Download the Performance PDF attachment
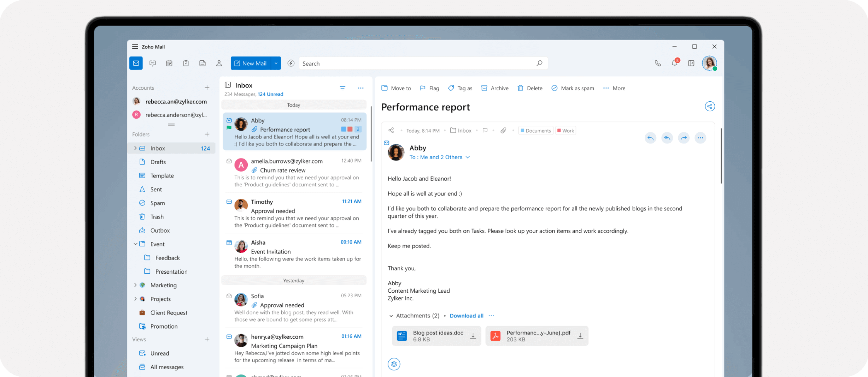 (x=580, y=336)
